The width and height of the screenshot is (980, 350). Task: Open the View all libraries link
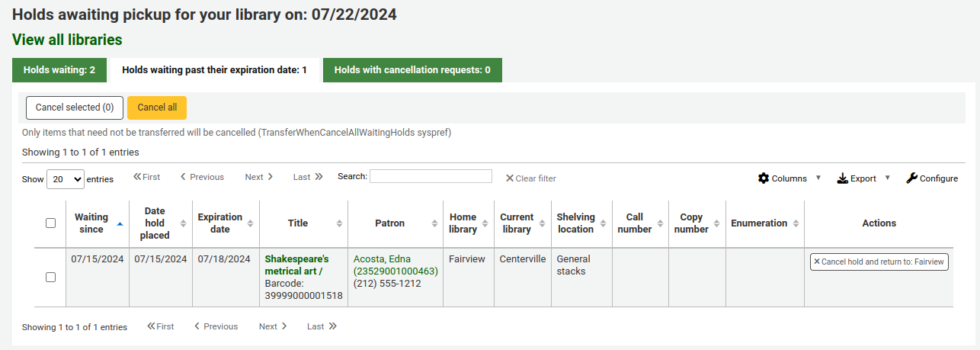pos(67,40)
